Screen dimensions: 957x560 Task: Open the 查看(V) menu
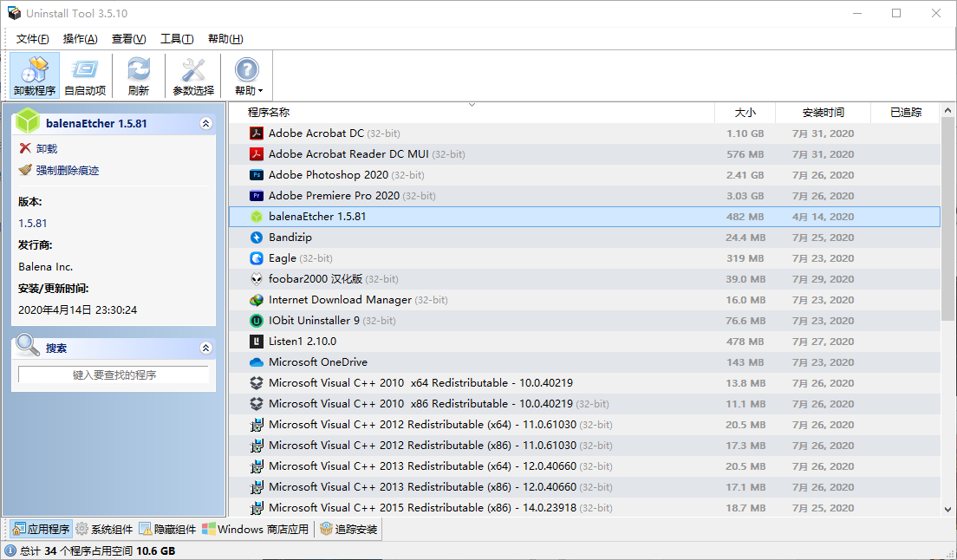tap(129, 38)
